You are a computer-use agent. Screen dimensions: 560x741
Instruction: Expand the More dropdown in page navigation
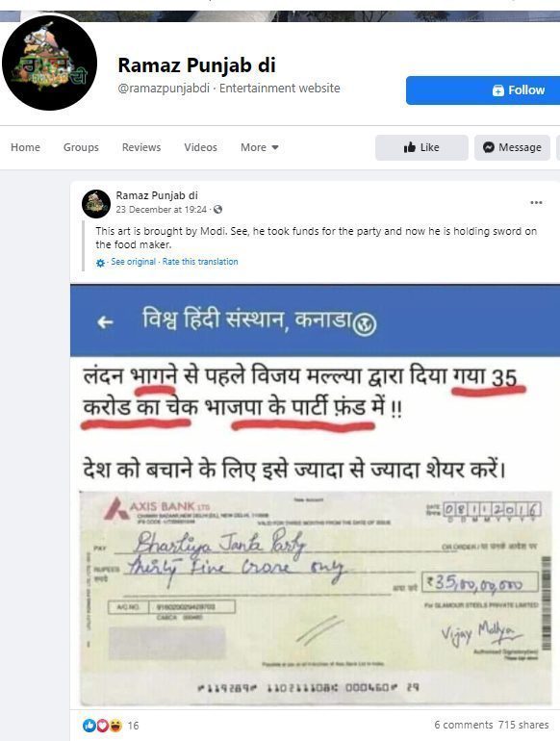click(260, 147)
